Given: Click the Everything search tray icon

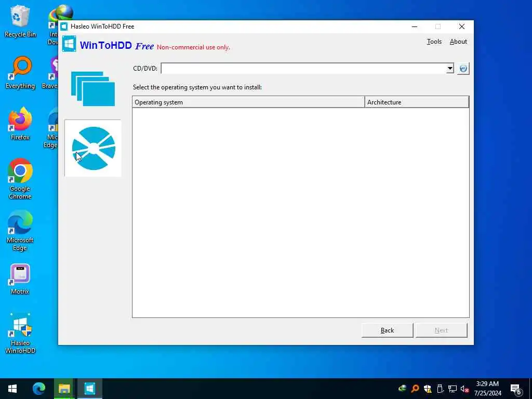Looking at the screenshot, I should coord(415,389).
